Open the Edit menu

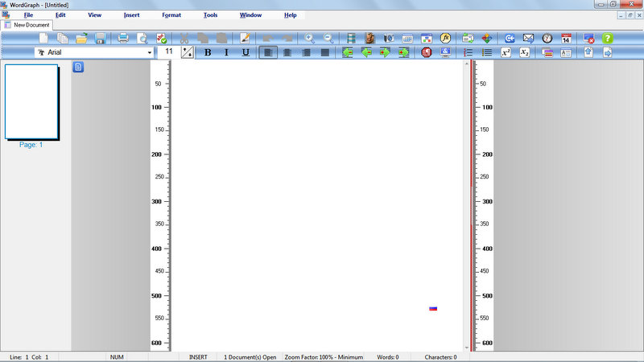coord(60,14)
